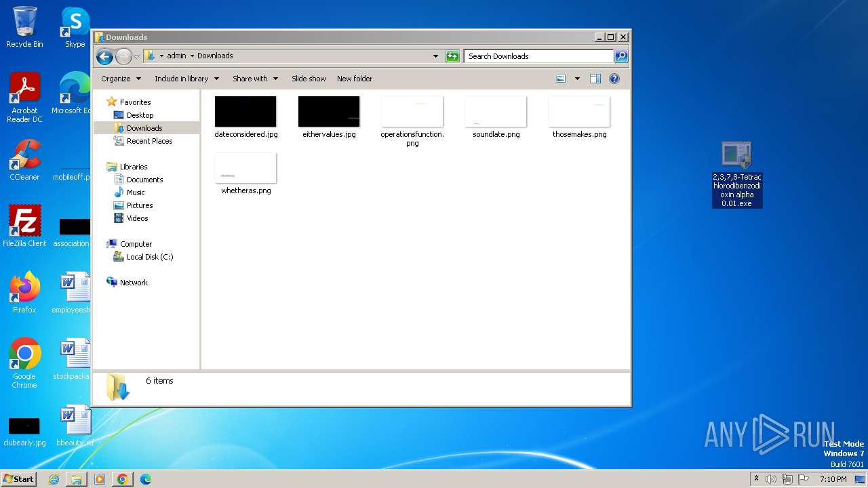868x488 pixels.
Task: Select the CCleaner desktop icon
Action: 24,160
